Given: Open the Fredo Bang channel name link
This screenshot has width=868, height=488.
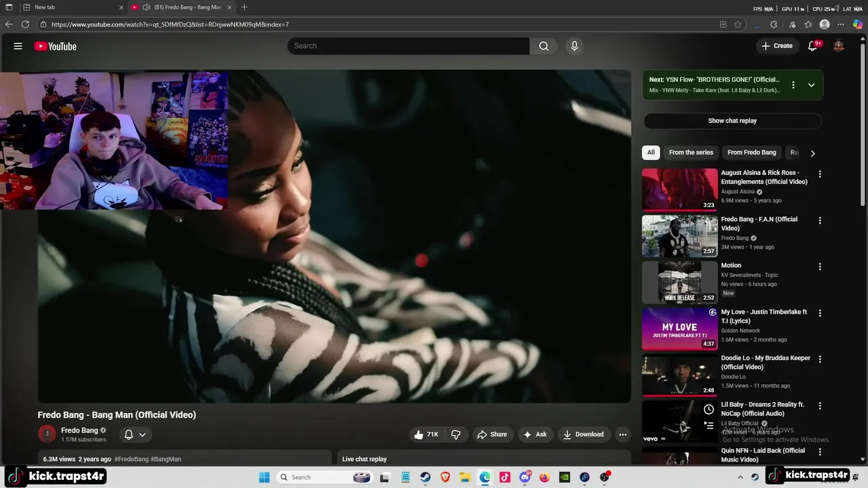Looking at the screenshot, I should (x=79, y=430).
